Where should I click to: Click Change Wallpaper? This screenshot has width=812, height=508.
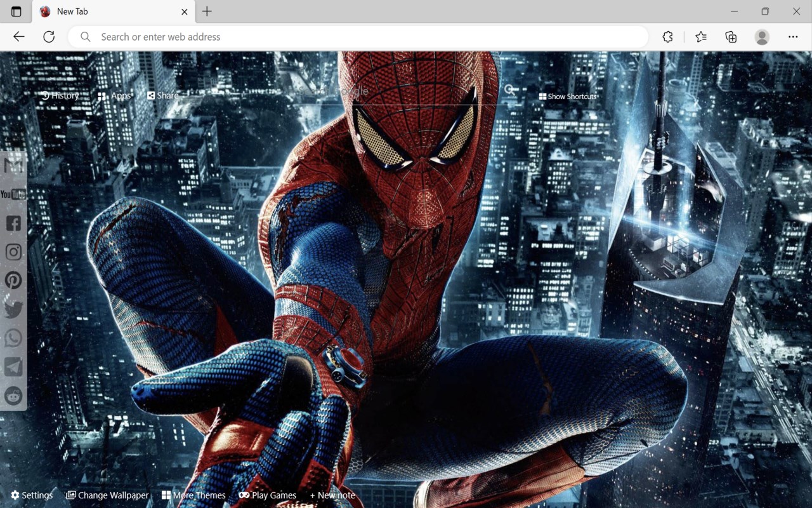(107, 495)
